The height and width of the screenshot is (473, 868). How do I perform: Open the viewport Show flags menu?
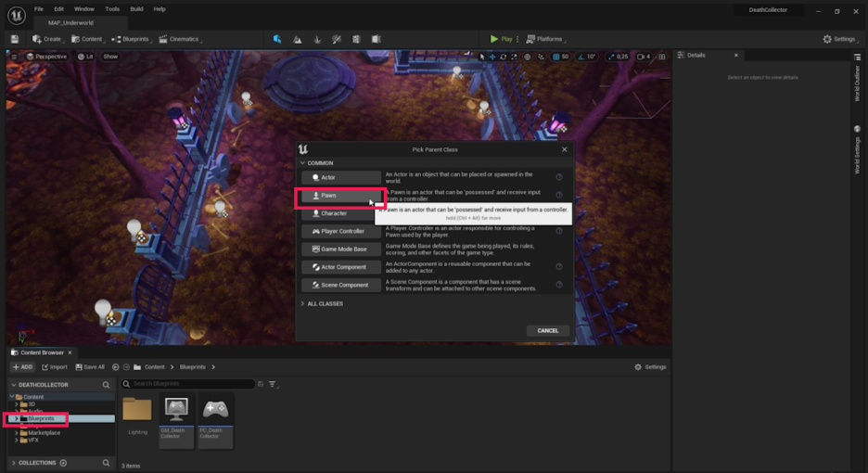pyautogui.click(x=110, y=57)
